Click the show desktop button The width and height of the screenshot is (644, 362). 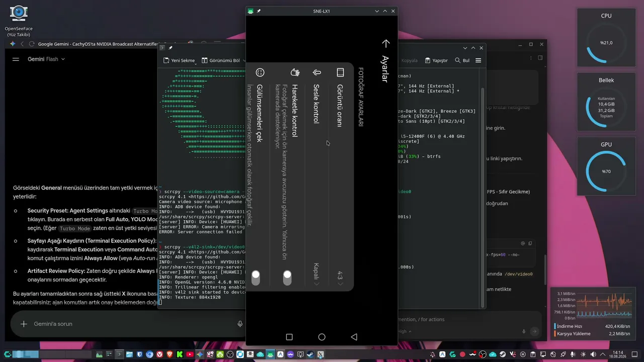[x=635, y=354]
